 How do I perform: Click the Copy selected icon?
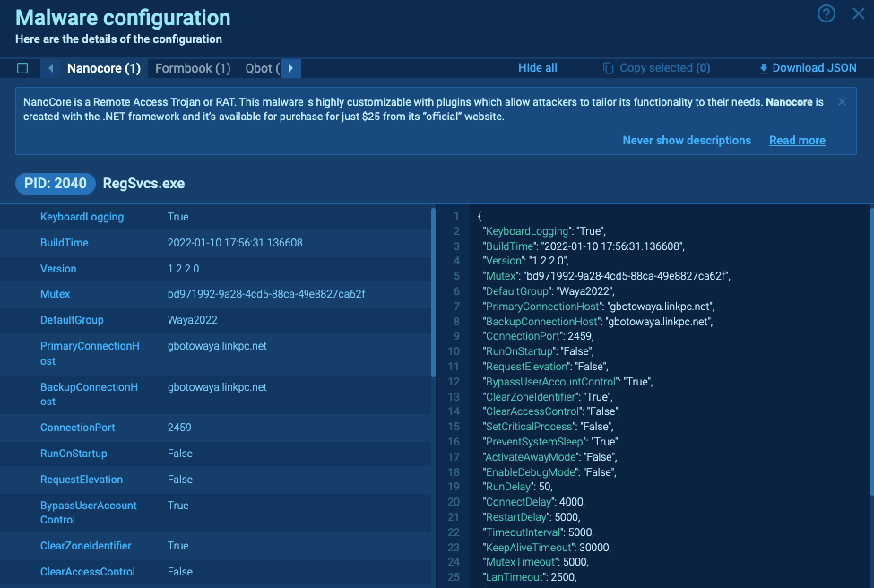click(608, 68)
